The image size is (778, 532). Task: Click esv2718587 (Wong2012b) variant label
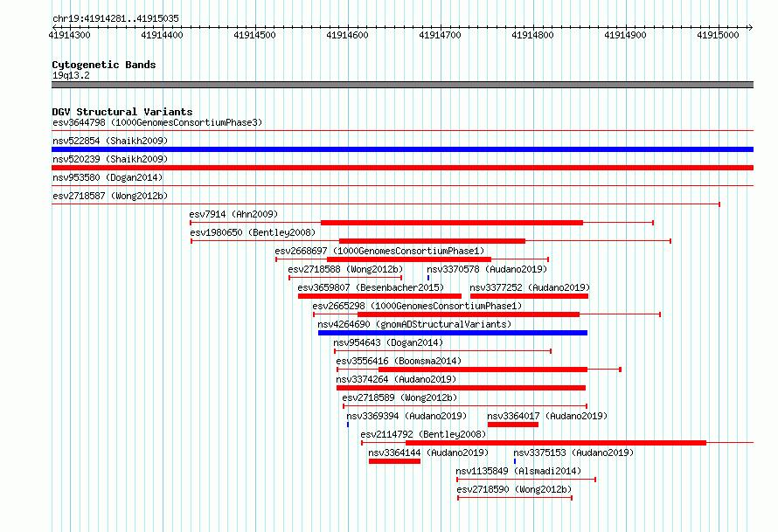point(110,196)
